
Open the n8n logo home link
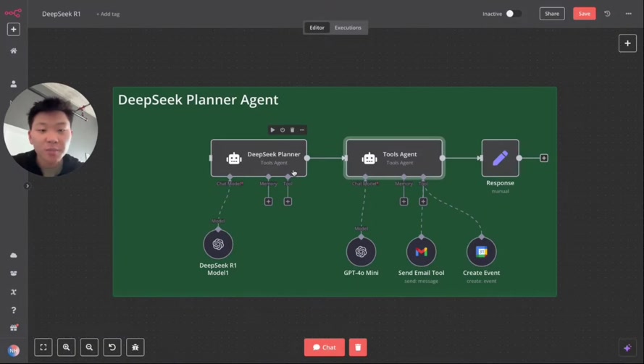[13, 13]
